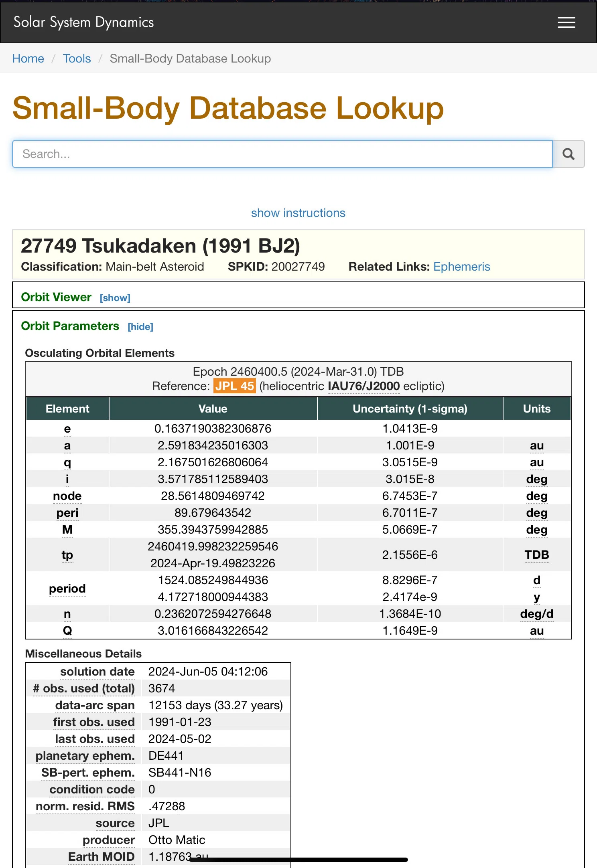Click the '# obs. used (total)' label
Image resolution: width=597 pixels, height=868 pixels.
pos(84,688)
